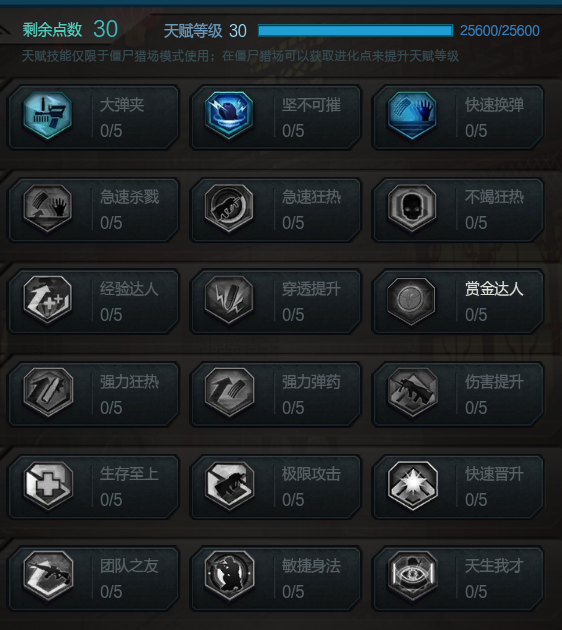Click the talent level progress bar
This screenshot has width=562, height=630.
(355, 31)
